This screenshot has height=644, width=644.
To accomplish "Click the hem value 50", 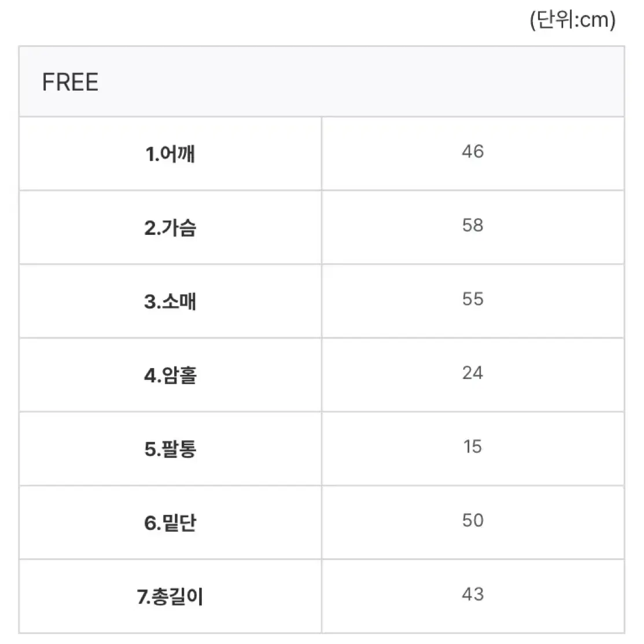I will pyautogui.click(x=473, y=520).
